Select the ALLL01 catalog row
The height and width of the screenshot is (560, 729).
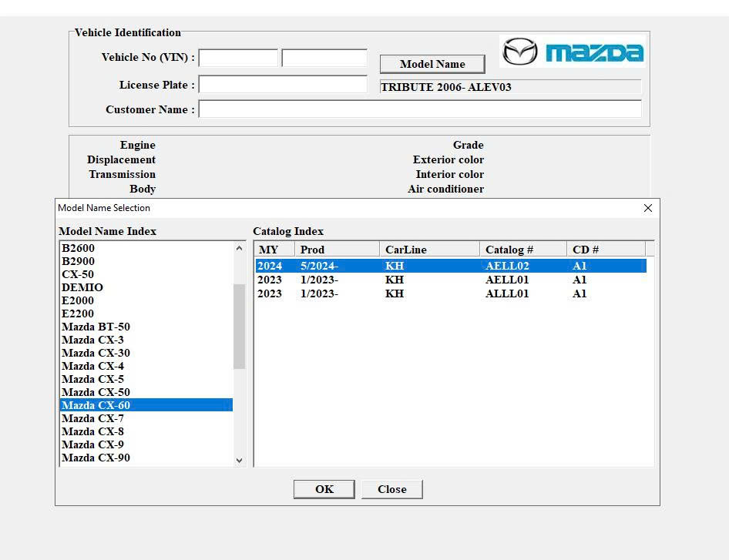[451, 293]
